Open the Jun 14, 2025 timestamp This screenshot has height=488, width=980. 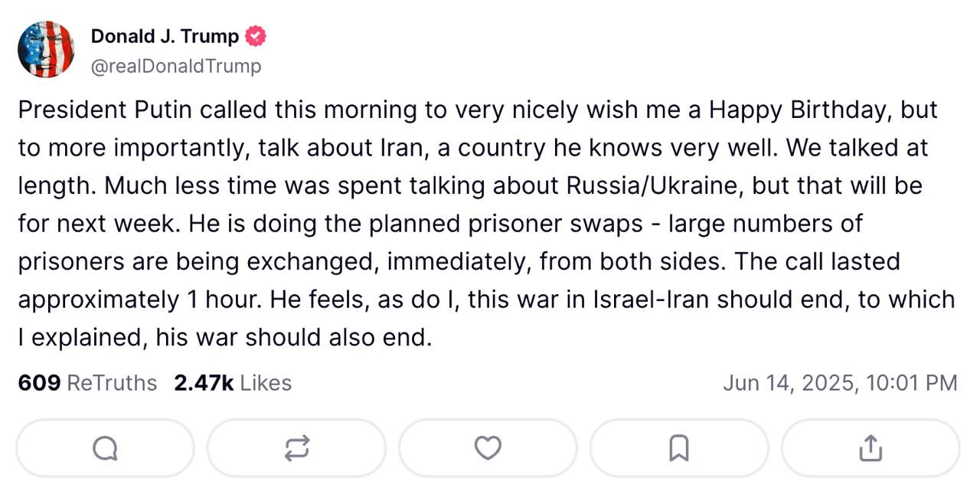coord(840,382)
